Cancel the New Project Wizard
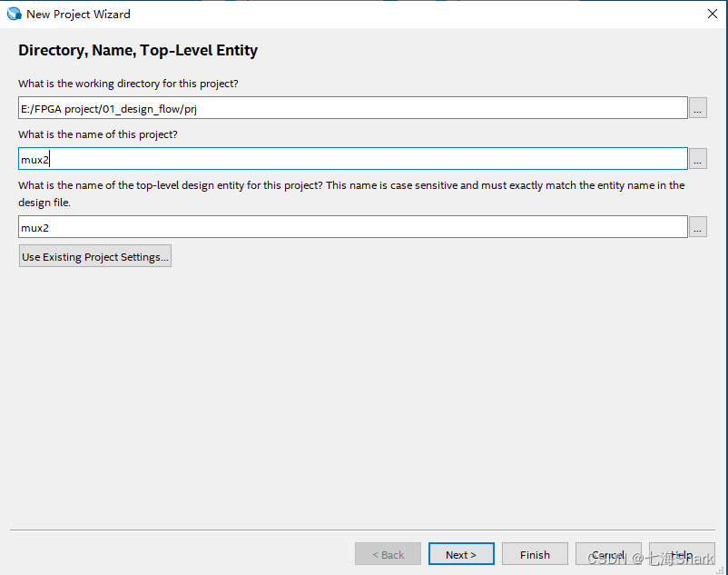The width and height of the screenshot is (728, 575). 608,554
